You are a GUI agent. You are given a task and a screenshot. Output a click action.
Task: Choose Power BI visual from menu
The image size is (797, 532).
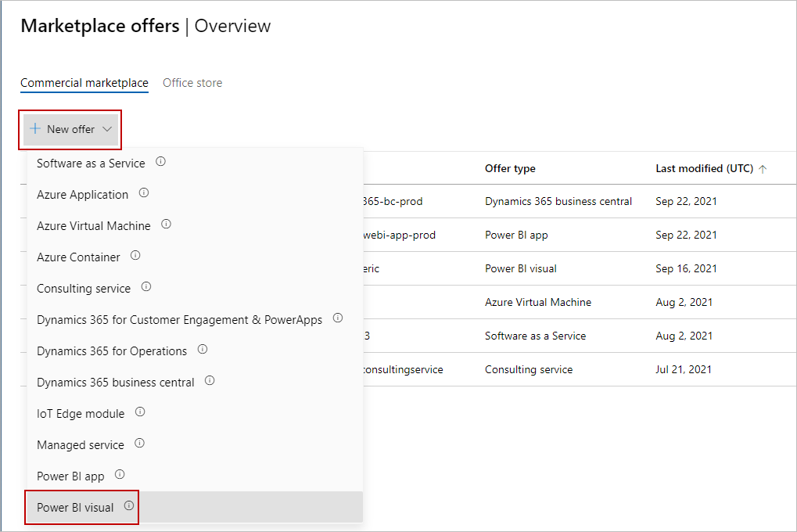75,507
